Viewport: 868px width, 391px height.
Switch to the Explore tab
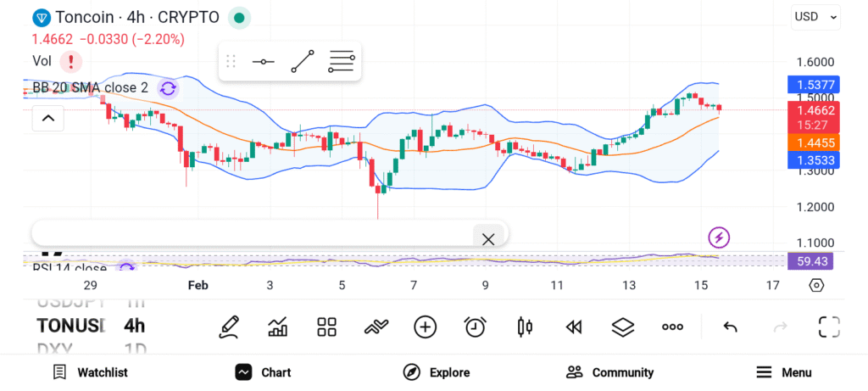pyautogui.click(x=436, y=372)
